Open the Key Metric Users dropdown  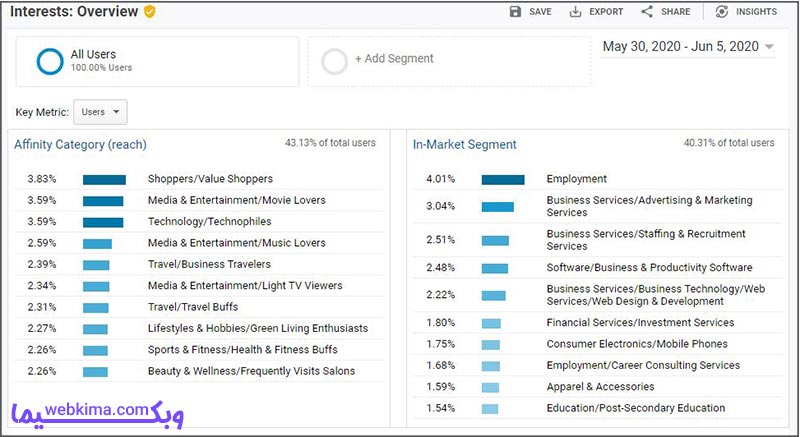tap(100, 112)
